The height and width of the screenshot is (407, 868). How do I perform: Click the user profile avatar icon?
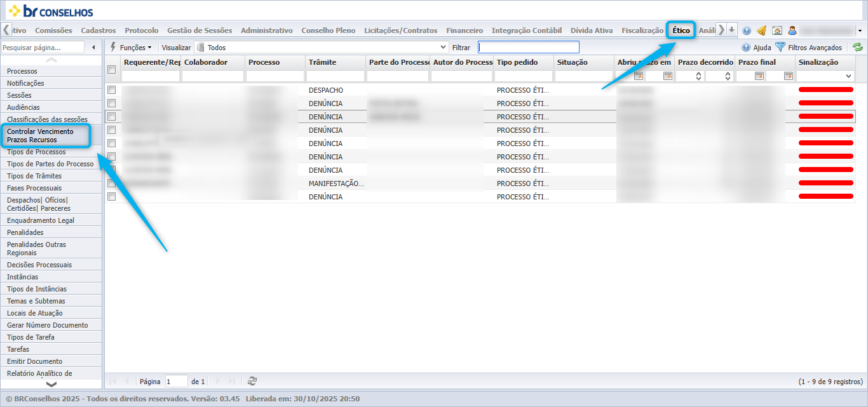click(792, 30)
